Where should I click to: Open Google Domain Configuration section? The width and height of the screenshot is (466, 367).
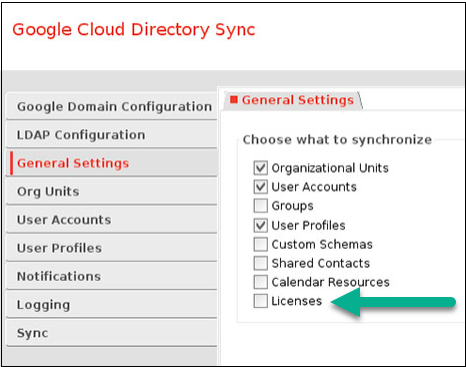coord(112,106)
